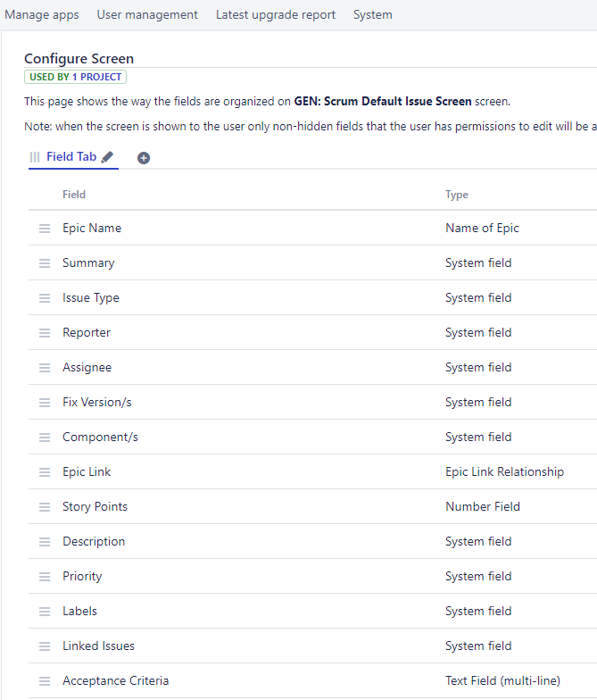The image size is (597, 700).
Task: Add a new tab with the plus icon
Action: 144,158
